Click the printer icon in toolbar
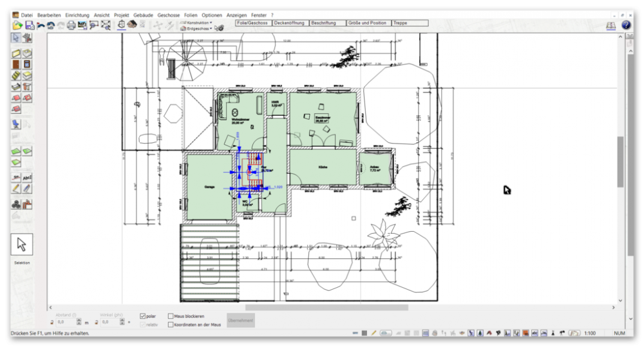Viewport: 644px width, 347px height. pos(71,25)
